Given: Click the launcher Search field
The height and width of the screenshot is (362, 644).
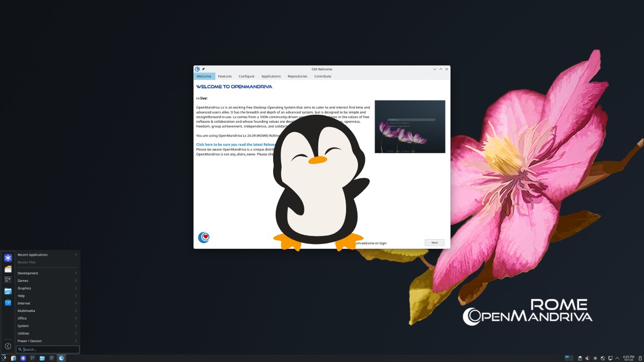Looking at the screenshot, I should coord(48,349).
